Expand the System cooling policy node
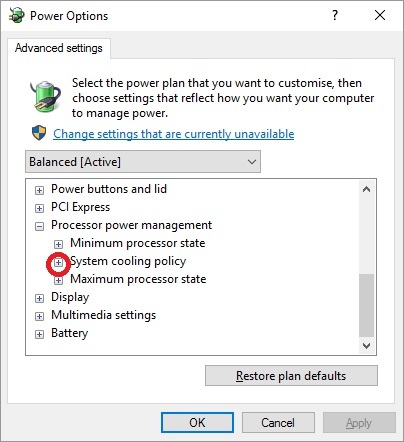 (58, 263)
